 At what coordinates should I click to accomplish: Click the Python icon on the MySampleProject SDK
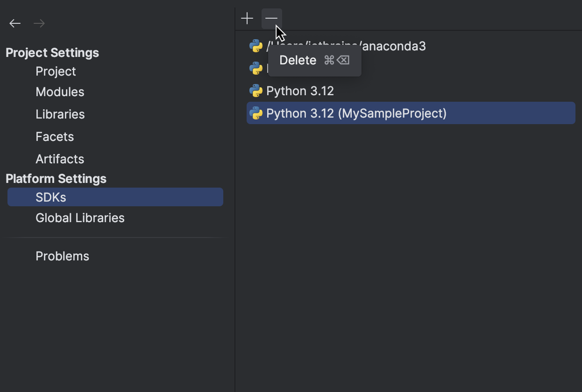(x=256, y=113)
